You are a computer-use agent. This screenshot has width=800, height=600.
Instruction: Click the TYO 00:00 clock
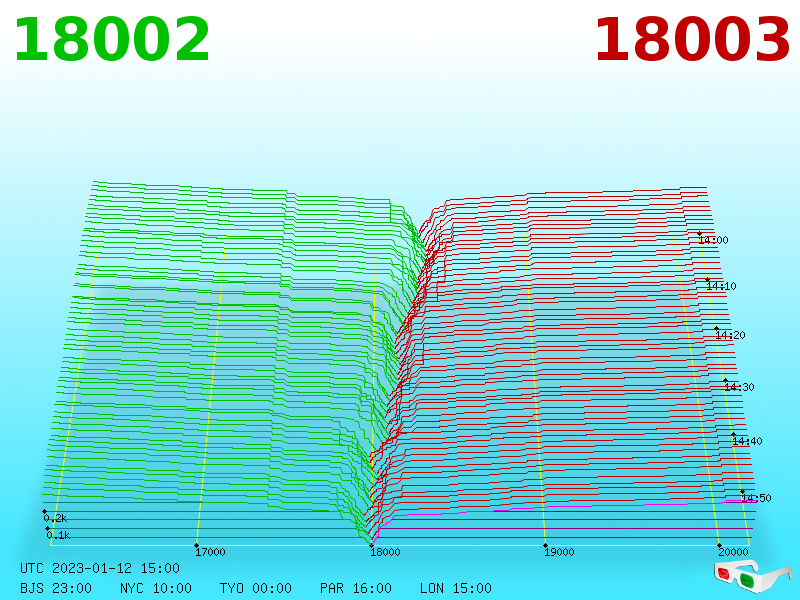coord(256,588)
